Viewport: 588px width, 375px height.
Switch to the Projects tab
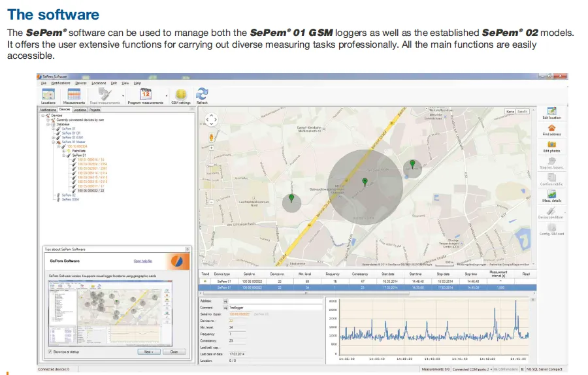[95, 110]
